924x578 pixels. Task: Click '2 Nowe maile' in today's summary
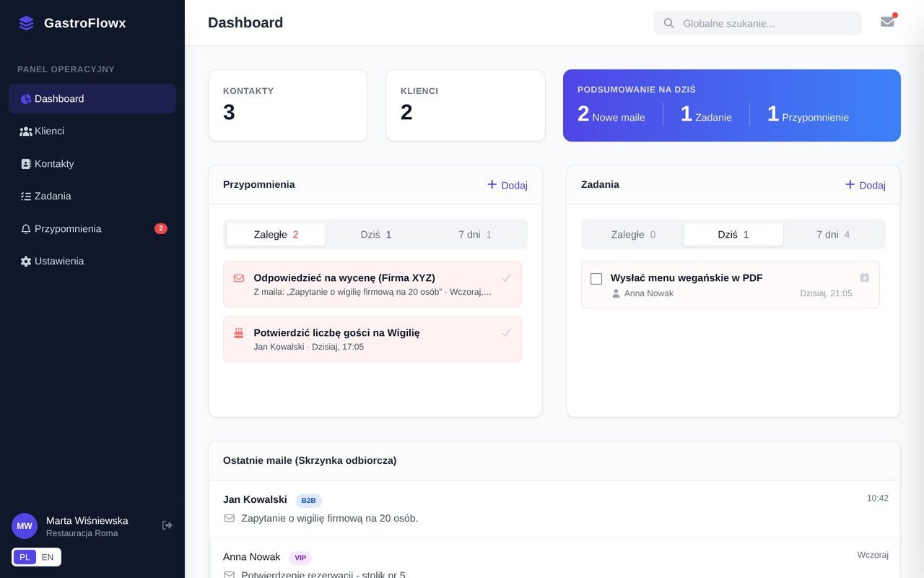click(x=611, y=114)
